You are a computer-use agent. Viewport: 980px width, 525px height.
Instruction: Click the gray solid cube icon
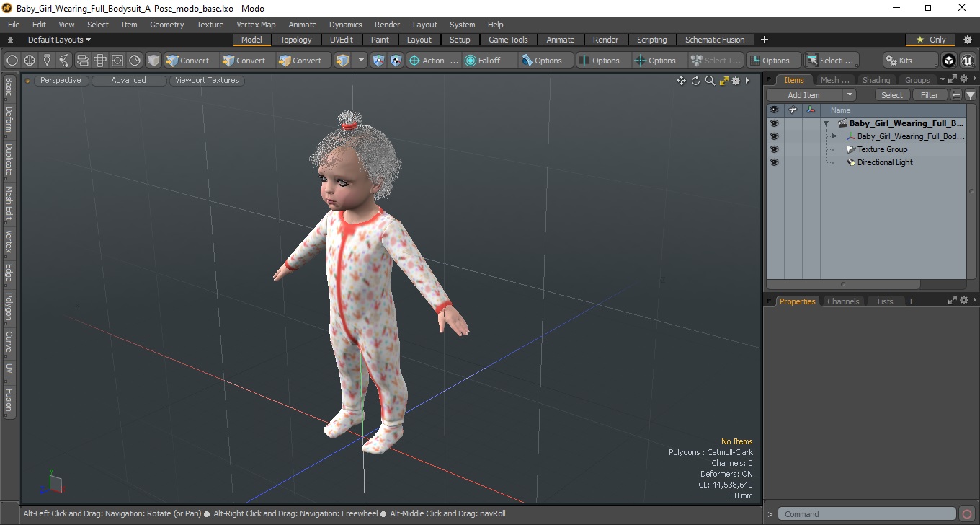tap(153, 61)
